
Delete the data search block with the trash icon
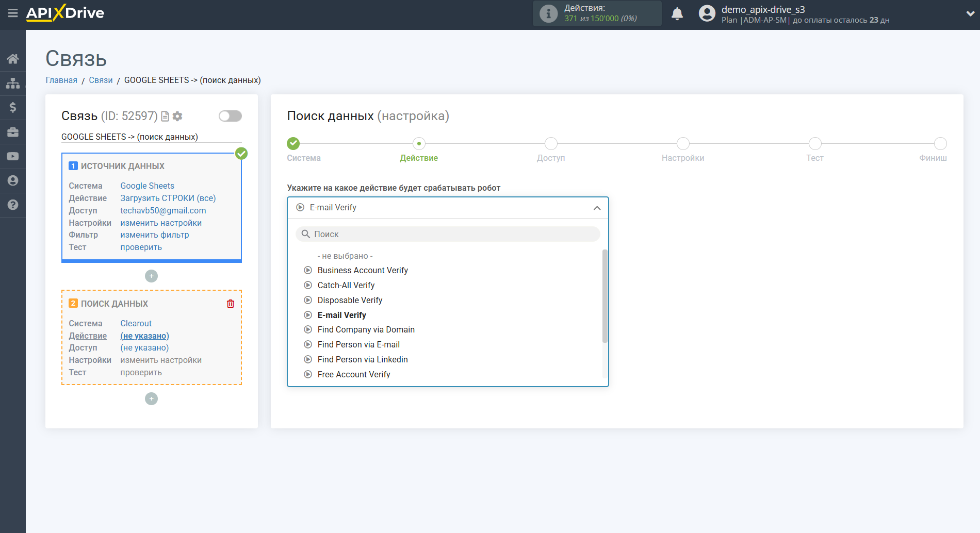[x=231, y=304]
